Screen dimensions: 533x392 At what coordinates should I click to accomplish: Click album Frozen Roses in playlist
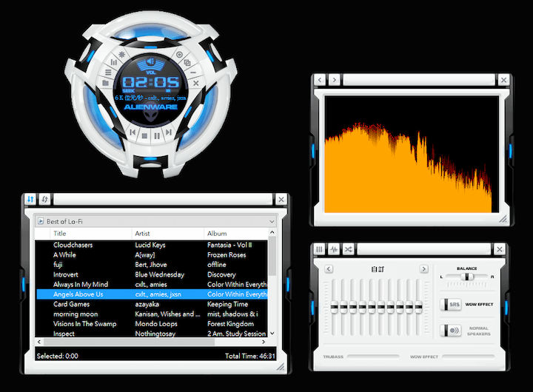tap(227, 254)
